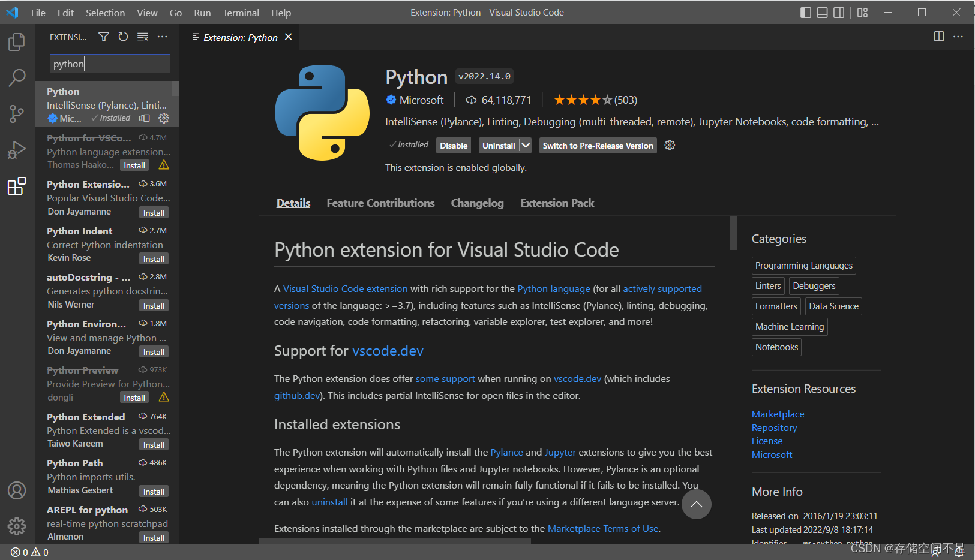The image size is (975, 560).
Task: Click the VS Code logo icon
Action: 12,13
